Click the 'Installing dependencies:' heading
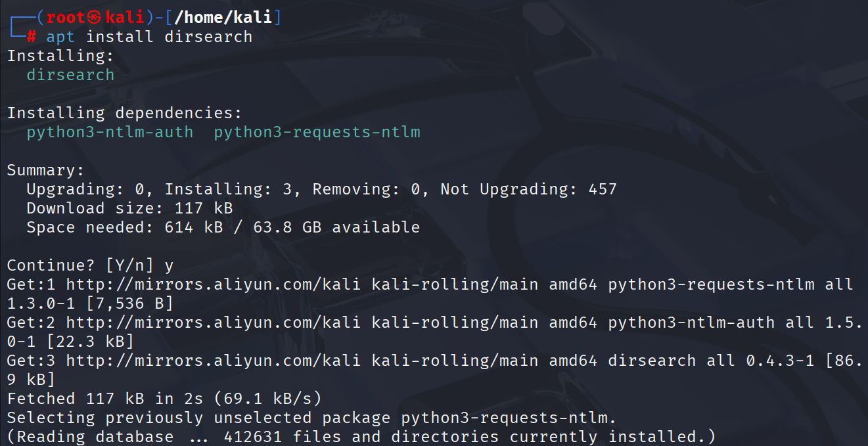The image size is (868, 446). (125, 113)
